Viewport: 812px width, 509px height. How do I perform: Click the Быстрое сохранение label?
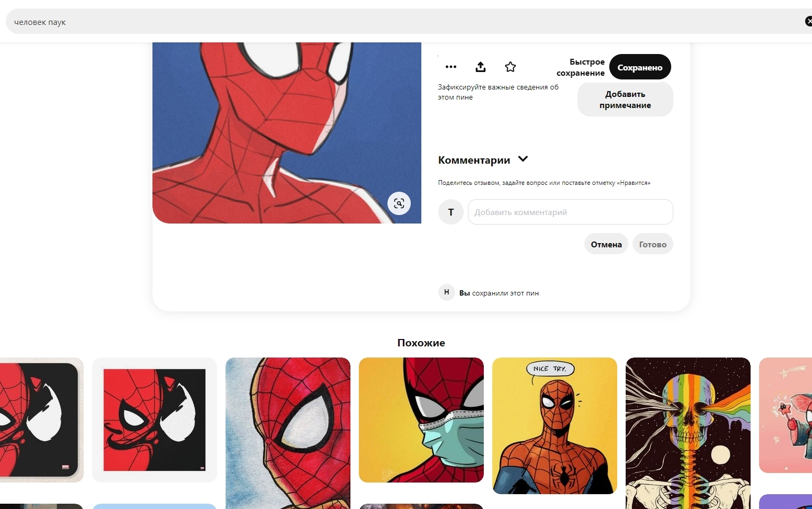pos(581,67)
